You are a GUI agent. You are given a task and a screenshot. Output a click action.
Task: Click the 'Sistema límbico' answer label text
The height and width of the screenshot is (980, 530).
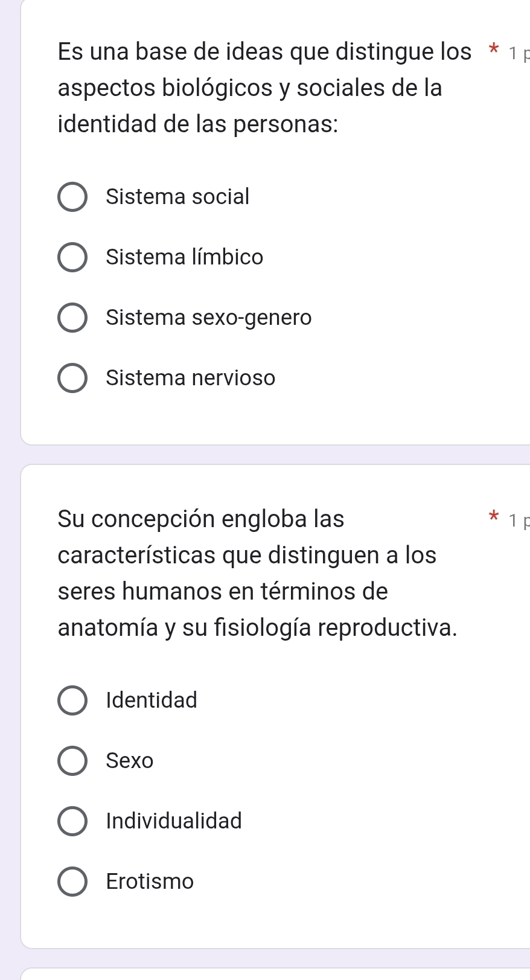(x=185, y=257)
